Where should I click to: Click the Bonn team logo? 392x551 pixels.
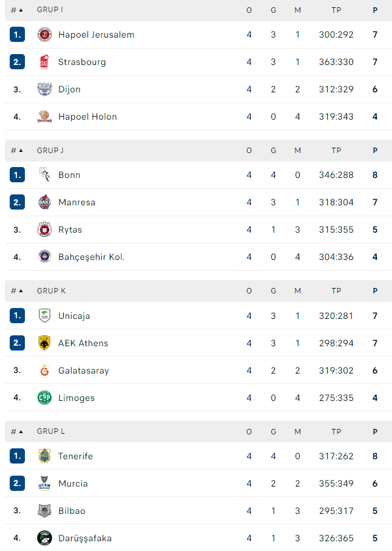(x=44, y=174)
